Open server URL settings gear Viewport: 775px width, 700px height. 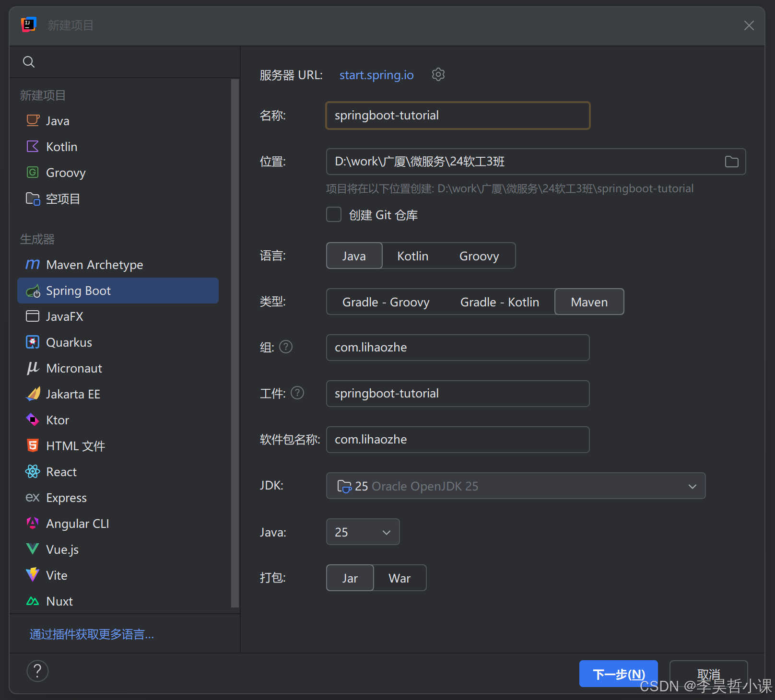point(438,74)
